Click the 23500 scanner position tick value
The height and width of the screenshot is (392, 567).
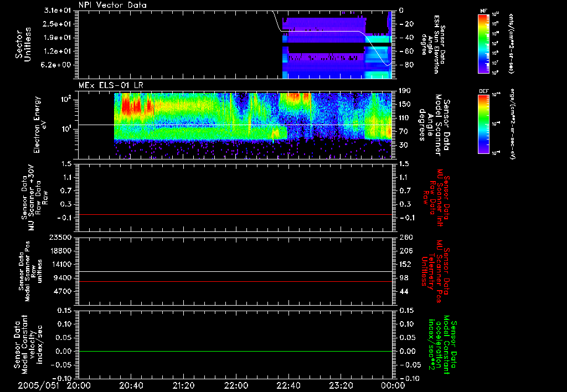pos(61,238)
